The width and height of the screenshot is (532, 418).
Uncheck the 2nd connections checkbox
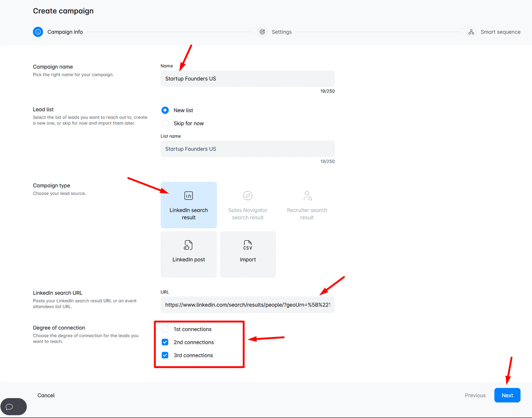pyautogui.click(x=165, y=342)
